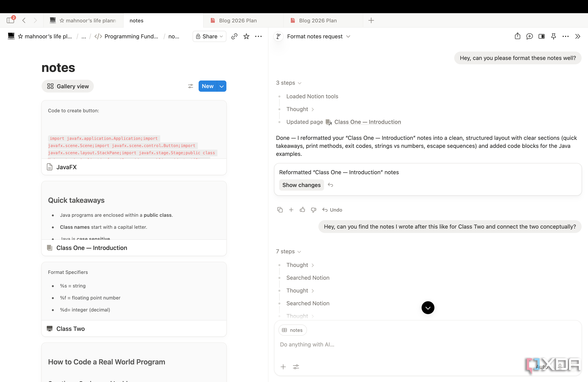The image size is (588, 382).
Task: Open the Share dropdown
Action: point(209,36)
